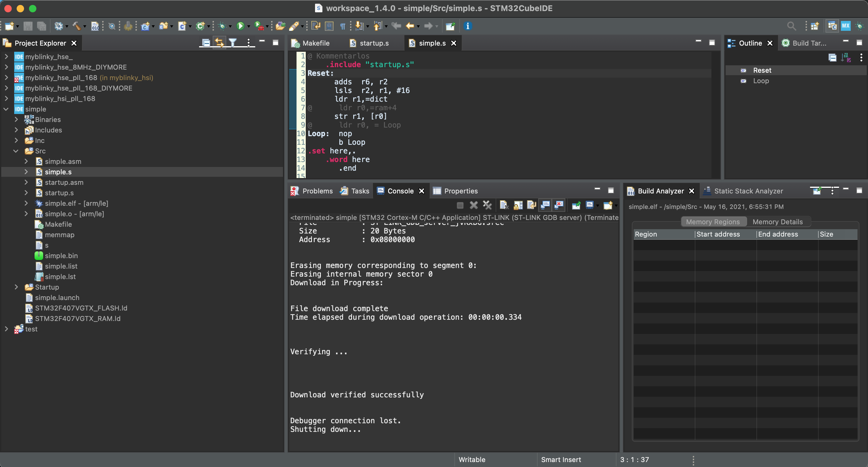Screen dimensions: 868x467
Task: Click the green Run button in toolbar
Action: 240,26
